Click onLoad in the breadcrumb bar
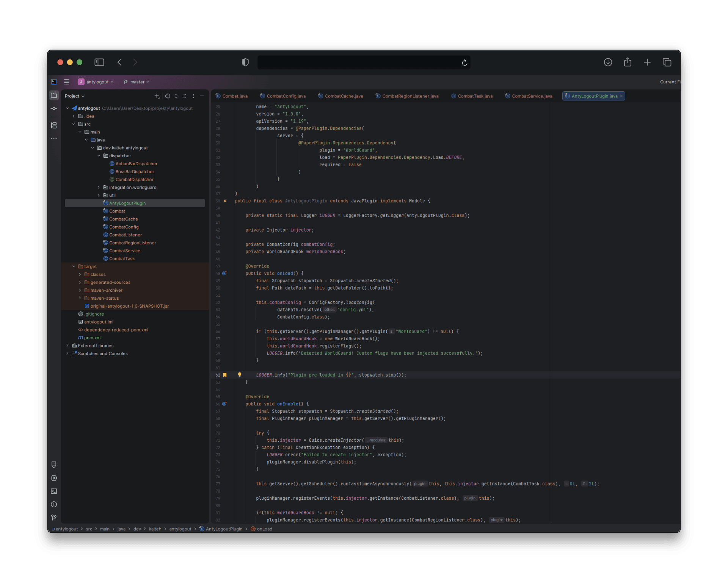The width and height of the screenshot is (728, 582). click(x=264, y=529)
